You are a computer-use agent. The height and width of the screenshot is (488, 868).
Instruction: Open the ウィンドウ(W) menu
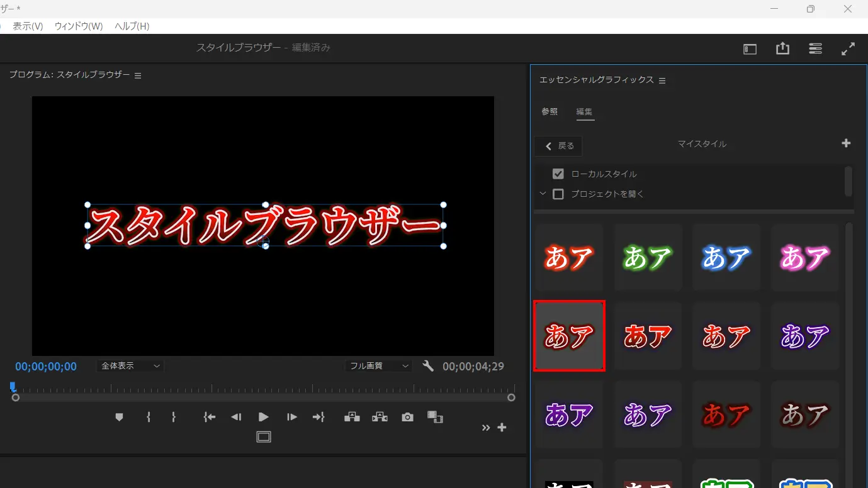pos(79,26)
